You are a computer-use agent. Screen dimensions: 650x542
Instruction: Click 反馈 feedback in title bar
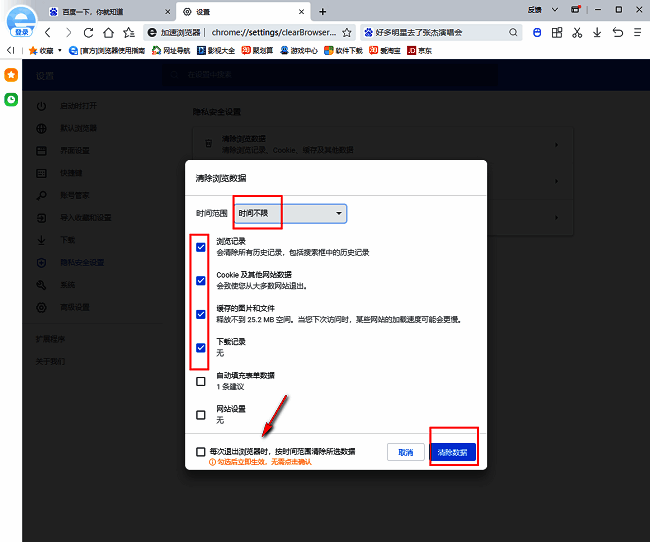[x=535, y=10]
